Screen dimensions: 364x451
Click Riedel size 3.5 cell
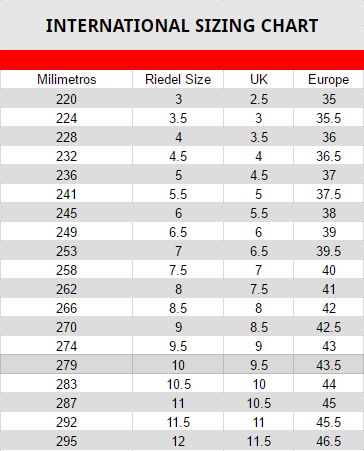coord(178,118)
